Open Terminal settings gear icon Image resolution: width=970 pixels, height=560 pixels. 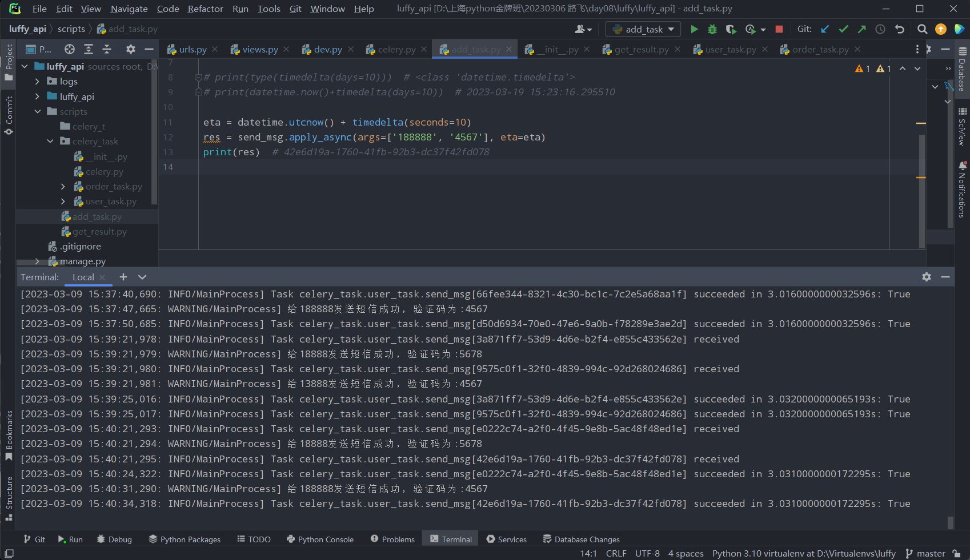point(927,277)
